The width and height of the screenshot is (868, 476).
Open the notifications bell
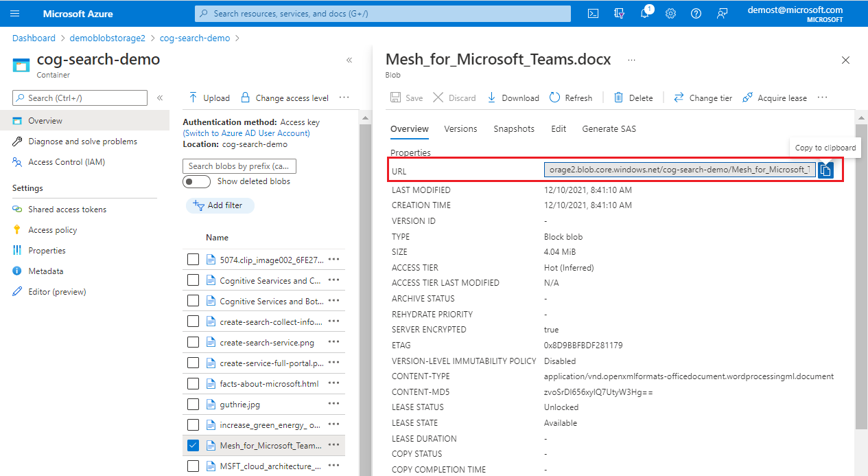pos(645,14)
